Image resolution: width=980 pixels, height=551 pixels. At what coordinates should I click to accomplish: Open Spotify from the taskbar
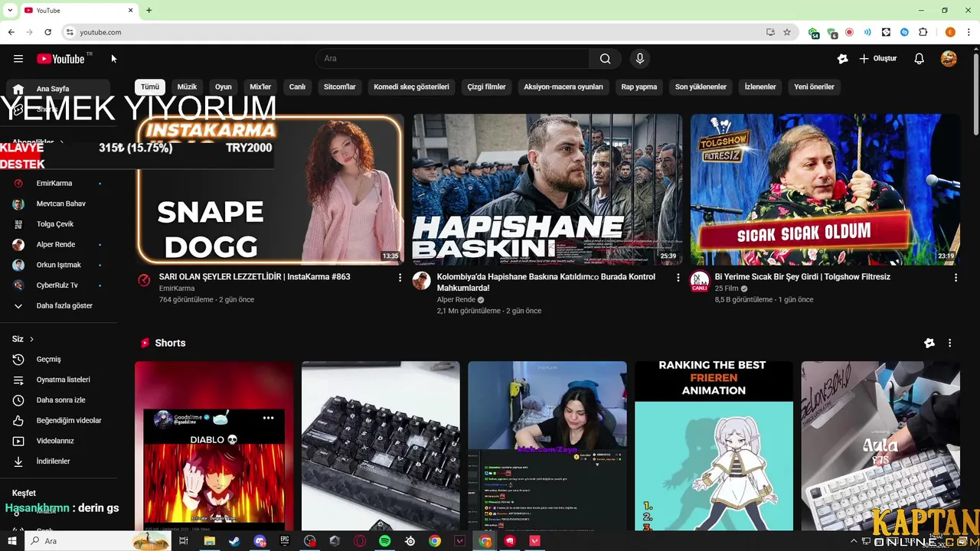(384, 541)
